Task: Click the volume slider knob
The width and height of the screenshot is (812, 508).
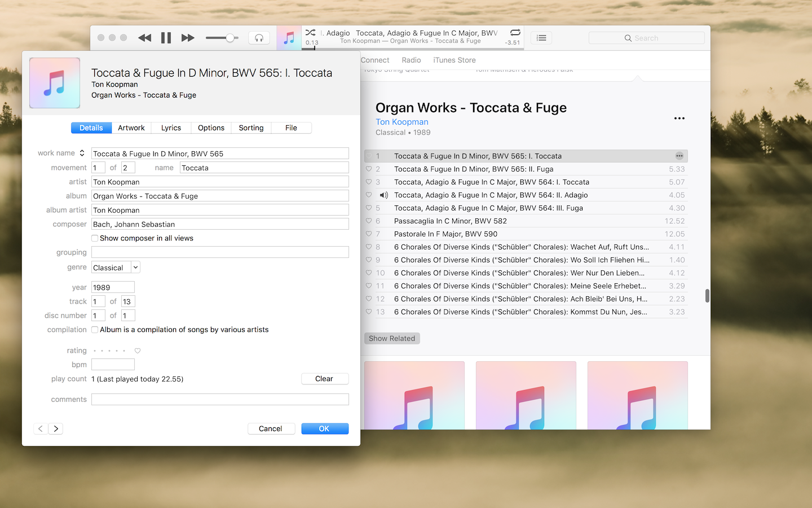Action: (x=230, y=38)
